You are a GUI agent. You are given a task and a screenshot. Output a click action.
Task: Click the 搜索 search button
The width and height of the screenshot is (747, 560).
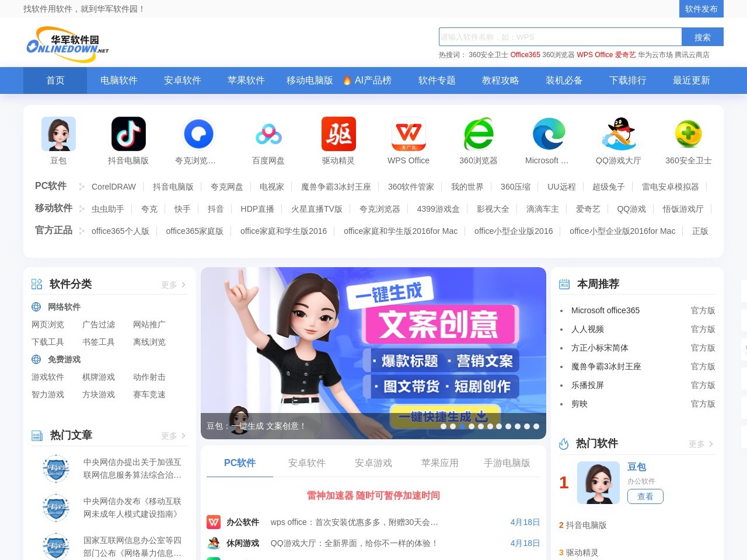pyautogui.click(x=703, y=37)
